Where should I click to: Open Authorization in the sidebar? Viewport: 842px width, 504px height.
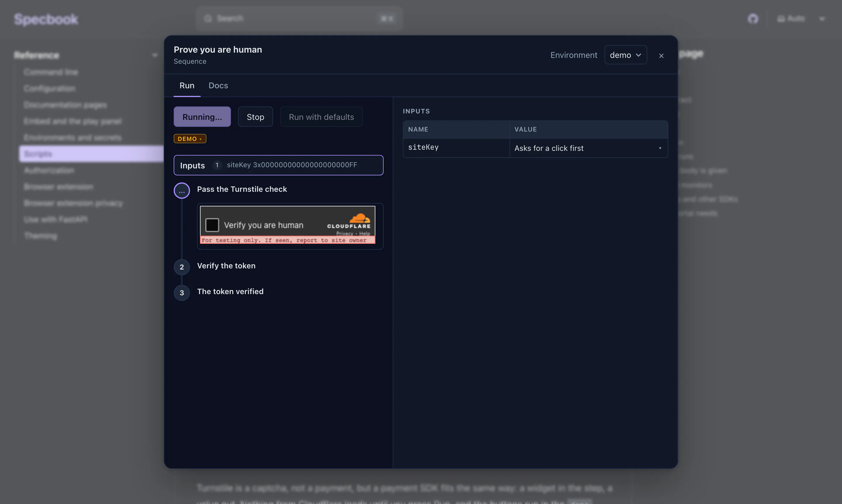coord(49,170)
